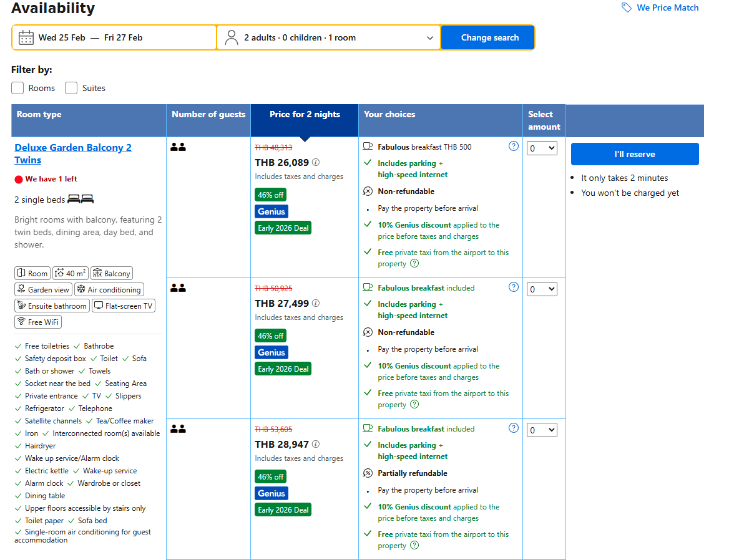Open the question mark tooltip near breakfast THB 500

513,145
